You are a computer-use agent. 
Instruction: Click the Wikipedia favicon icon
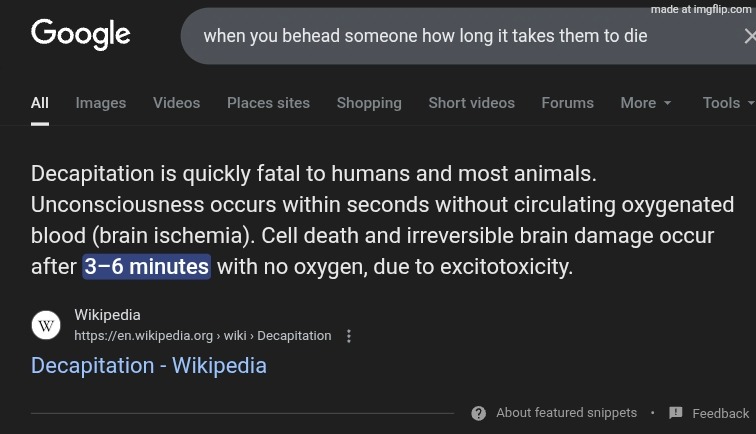point(46,325)
